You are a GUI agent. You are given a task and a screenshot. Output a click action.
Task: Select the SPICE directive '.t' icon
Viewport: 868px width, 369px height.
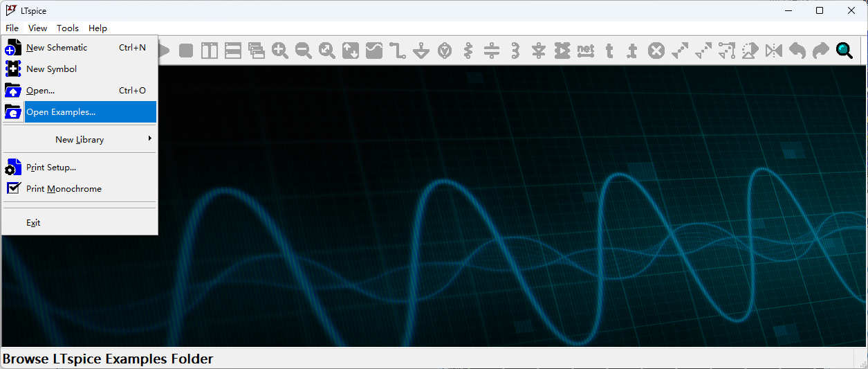coord(632,51)
